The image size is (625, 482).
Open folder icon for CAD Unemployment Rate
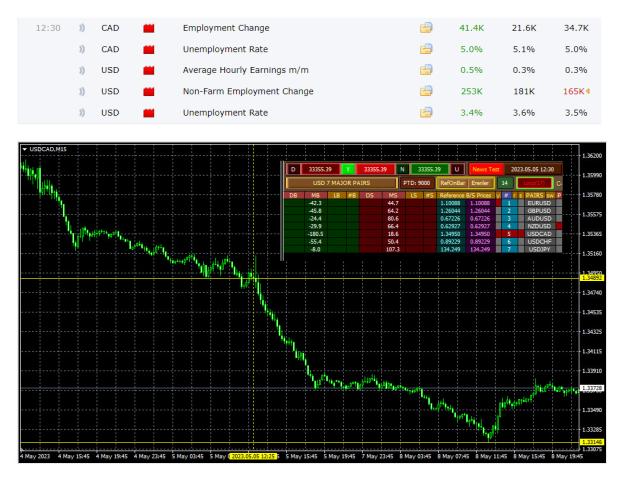[x=426, y=49]
